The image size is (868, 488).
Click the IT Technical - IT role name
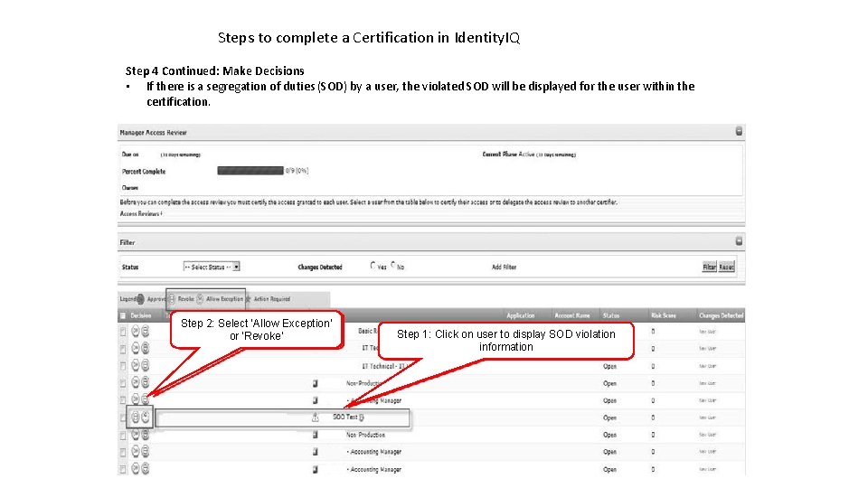pyautogui.click(x=383, y=366)
